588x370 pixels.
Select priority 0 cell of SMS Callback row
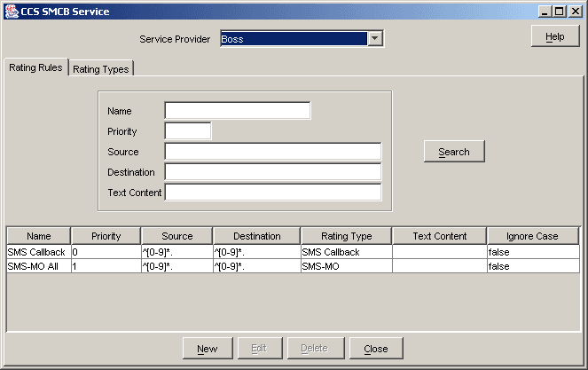(x=106, y=252)
